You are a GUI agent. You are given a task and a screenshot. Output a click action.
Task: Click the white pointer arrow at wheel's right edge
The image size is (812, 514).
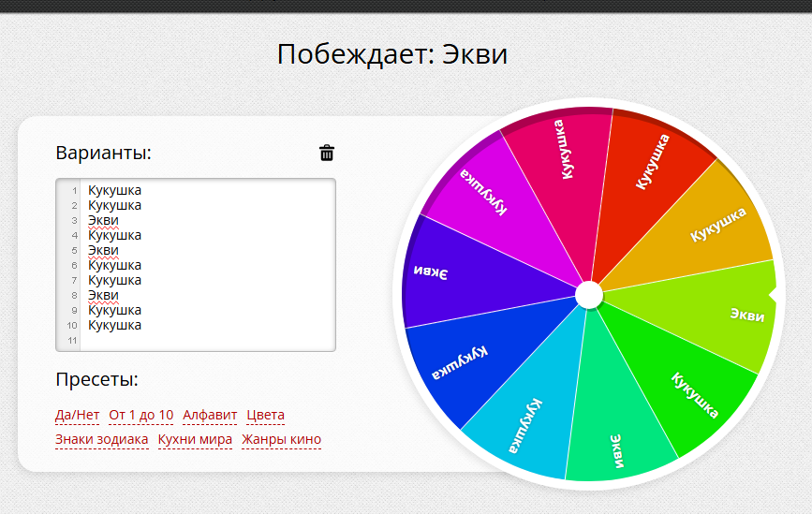[773, 294]
